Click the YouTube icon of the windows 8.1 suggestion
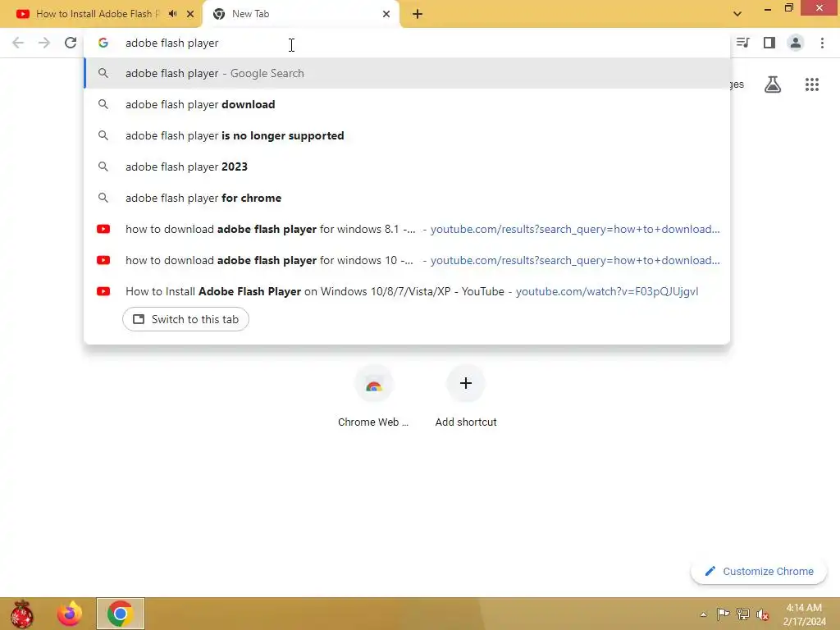 (x=103, y=230)
